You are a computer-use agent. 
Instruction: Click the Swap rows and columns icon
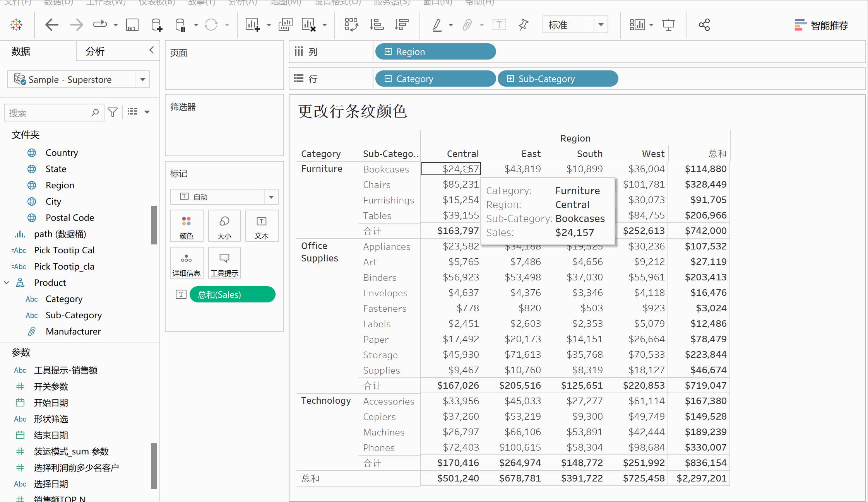click(351, 25)
